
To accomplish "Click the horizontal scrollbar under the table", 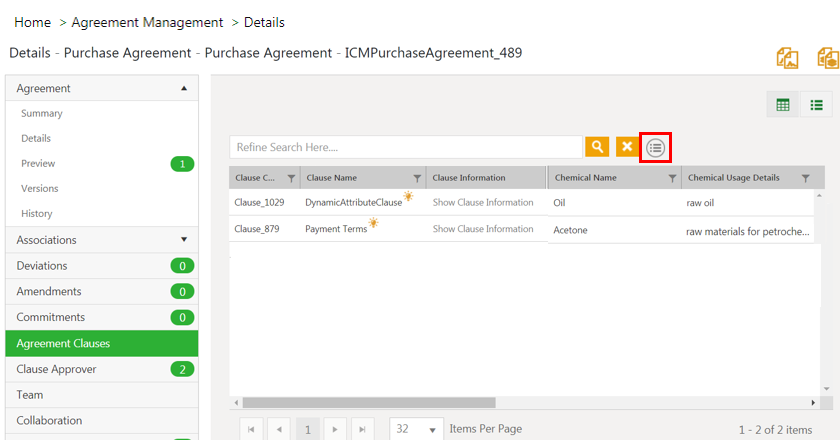I will (x=400, y=403).
